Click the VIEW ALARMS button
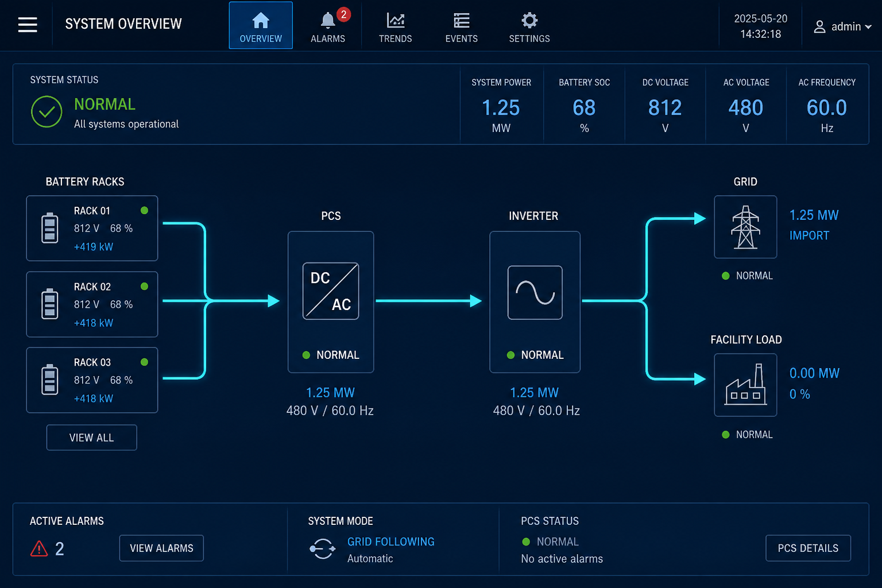Viewport: 882px width, 588px height. (x=161, y=548)
